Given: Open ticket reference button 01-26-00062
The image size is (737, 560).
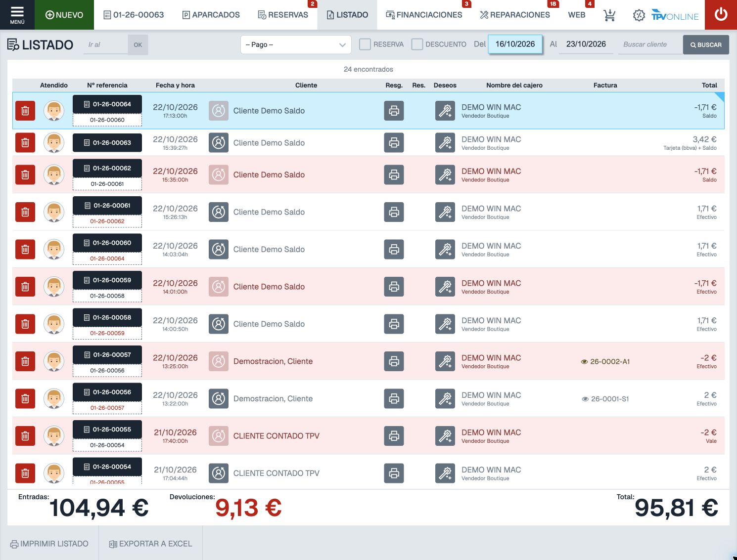Looking at the screenshot, I should [107, 168].
